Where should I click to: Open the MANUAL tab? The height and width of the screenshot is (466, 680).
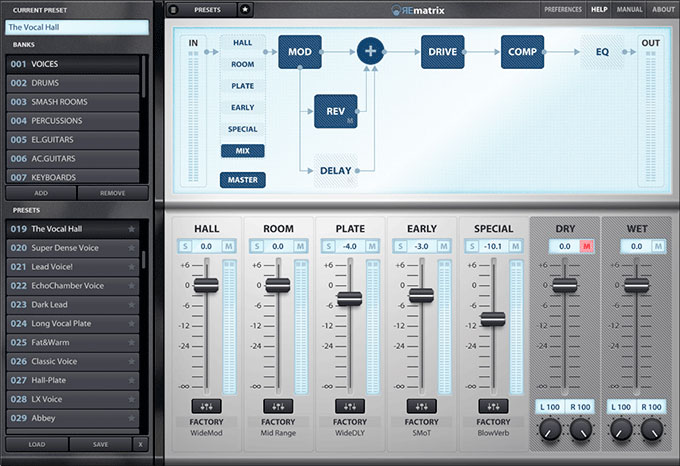629,9
